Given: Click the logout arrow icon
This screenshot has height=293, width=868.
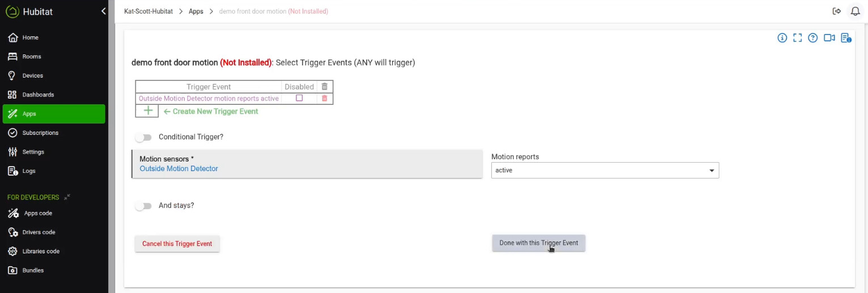Looking at the screenshot, I should point(837,11).
